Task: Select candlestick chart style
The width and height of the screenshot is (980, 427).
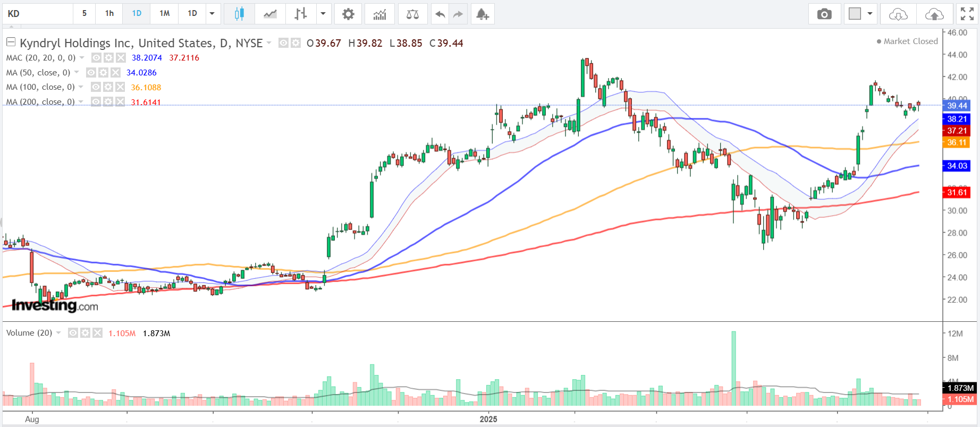Action: [239, 14]
